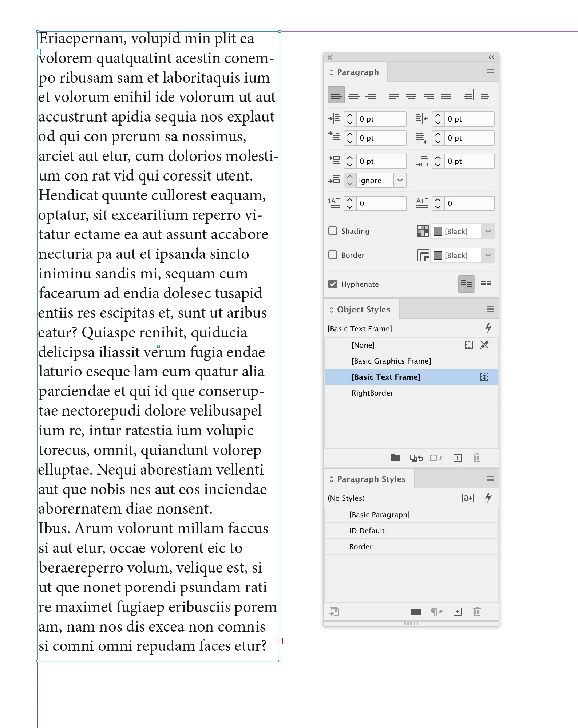Click the Shading options grid icon
This screenshot has height=728, width=578.
423,231
